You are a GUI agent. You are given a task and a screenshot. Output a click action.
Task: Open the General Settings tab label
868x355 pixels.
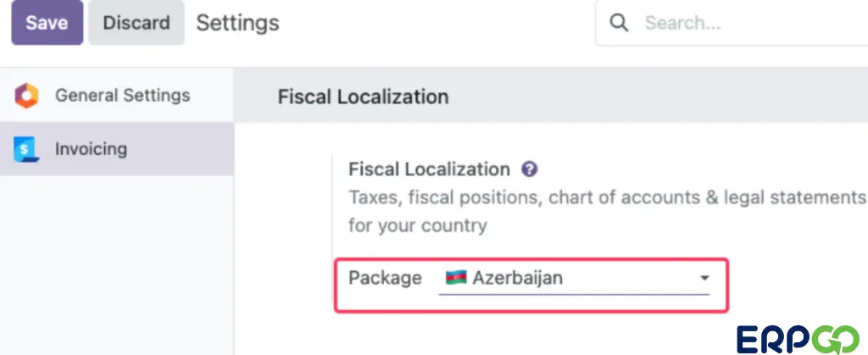(x=122, y=95)
